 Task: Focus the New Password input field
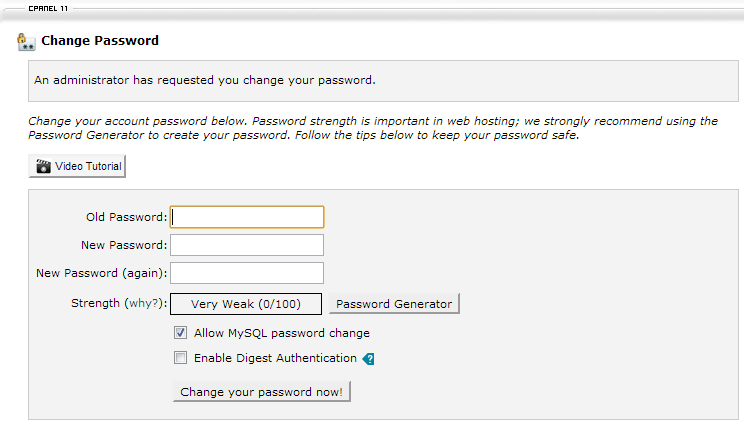coord(247,245)
